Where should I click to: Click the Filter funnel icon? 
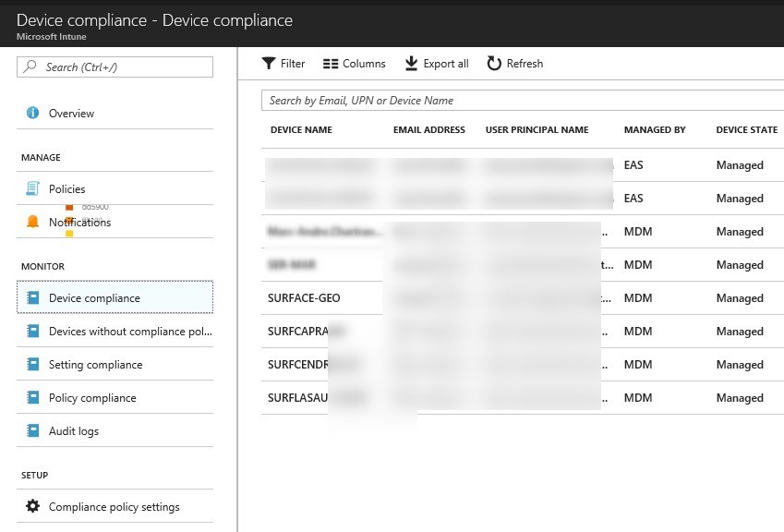(x=269, y=64)
